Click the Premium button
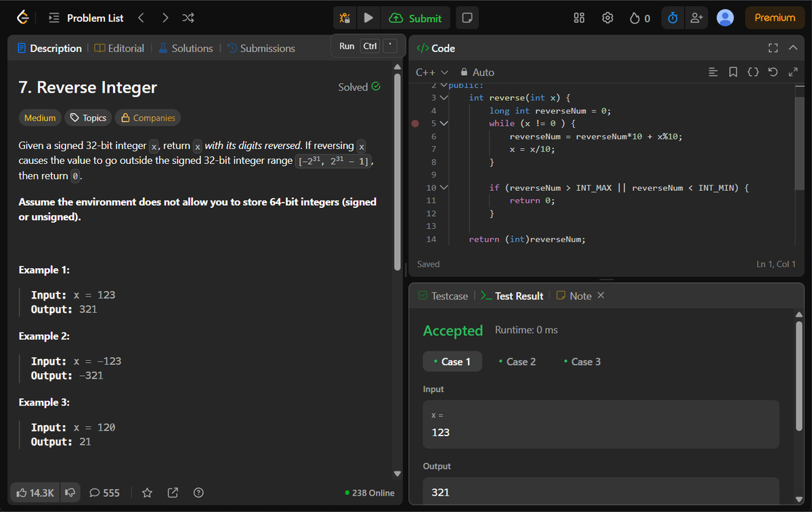This screenshot has height=512, width=812. coord(775,18)
